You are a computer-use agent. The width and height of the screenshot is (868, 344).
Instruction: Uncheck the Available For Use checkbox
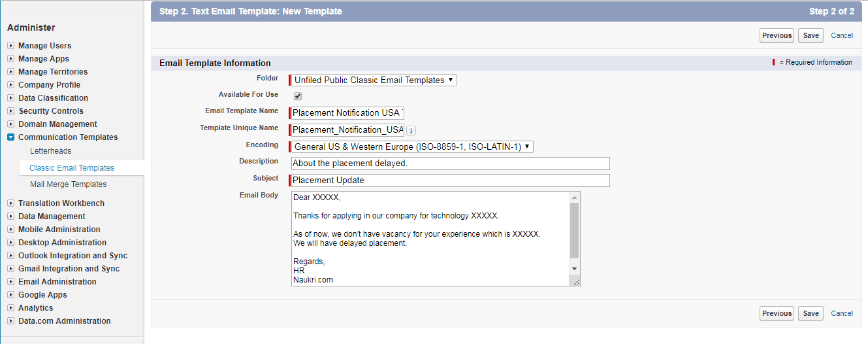click(x=298, y=96)
